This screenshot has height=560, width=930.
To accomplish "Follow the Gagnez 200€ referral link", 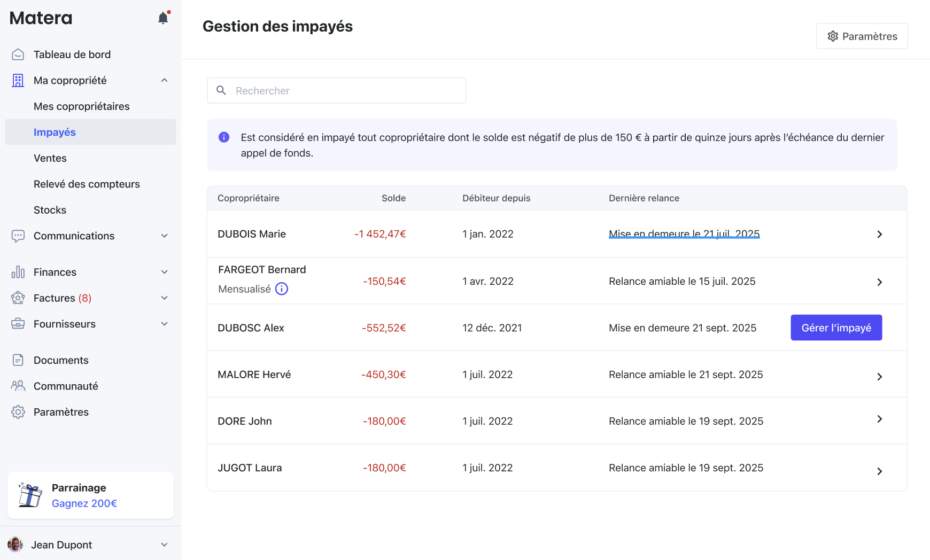I will pyautogui.click(x=84, y=503).
